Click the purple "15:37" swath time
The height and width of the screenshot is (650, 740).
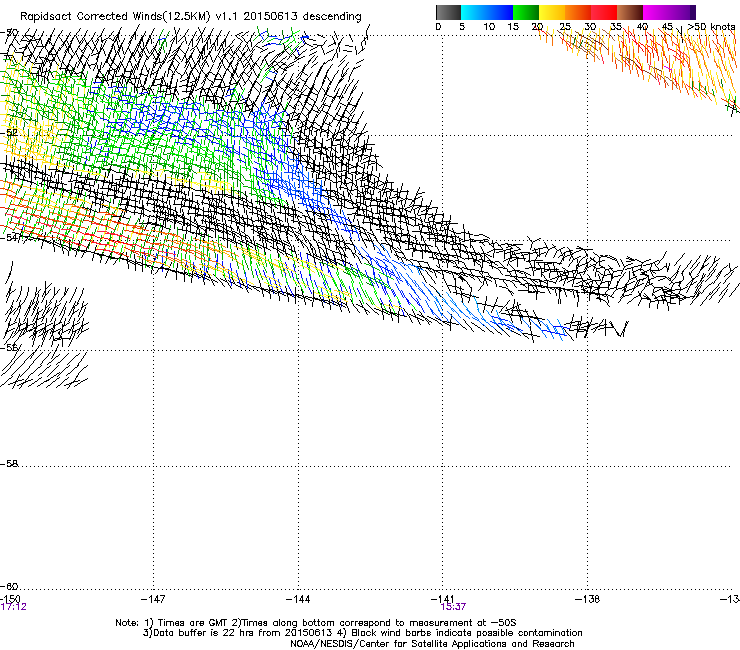(x=454, y=607)
